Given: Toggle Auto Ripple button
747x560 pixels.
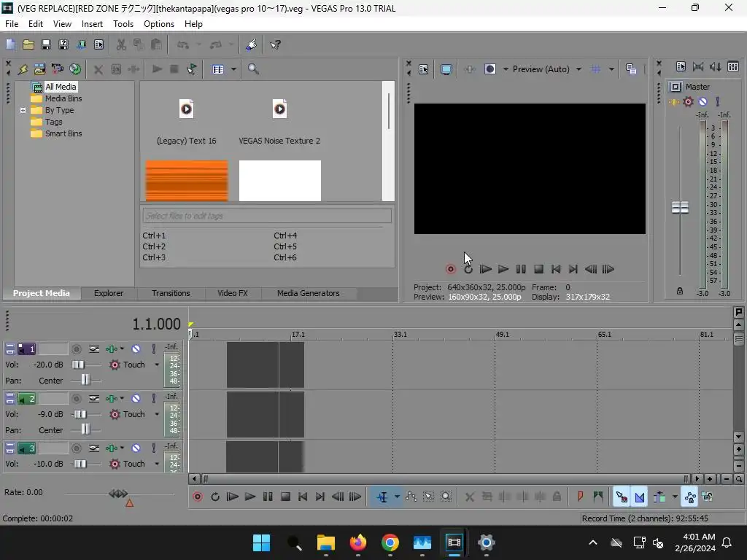Looking at the screenshot, I should [x=659, y=497].
